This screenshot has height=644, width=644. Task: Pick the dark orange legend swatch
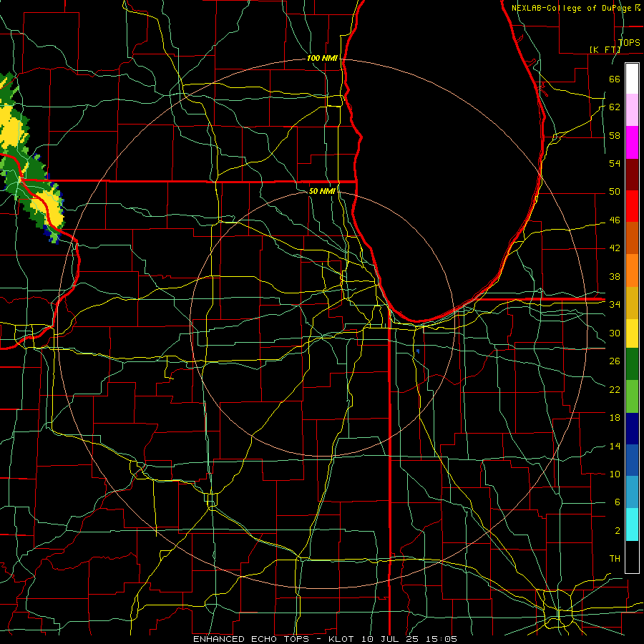pyautogui.click(x=632, y=238)
